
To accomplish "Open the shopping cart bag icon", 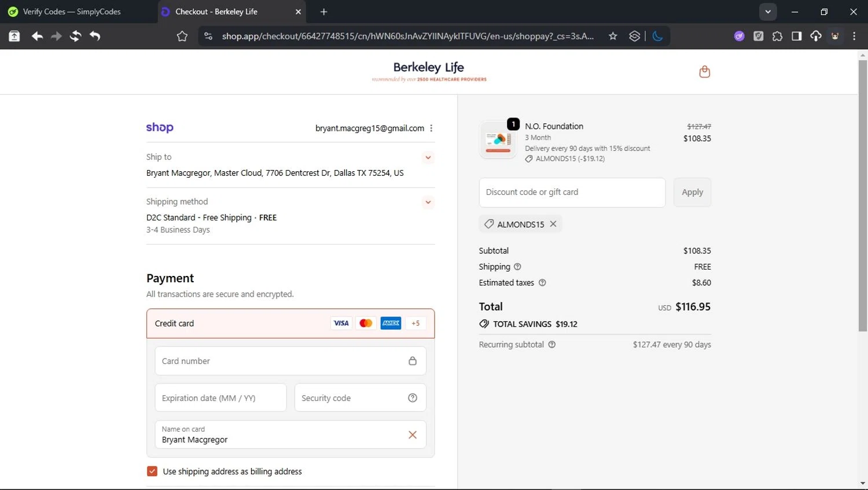I will (x=704, y=72).
